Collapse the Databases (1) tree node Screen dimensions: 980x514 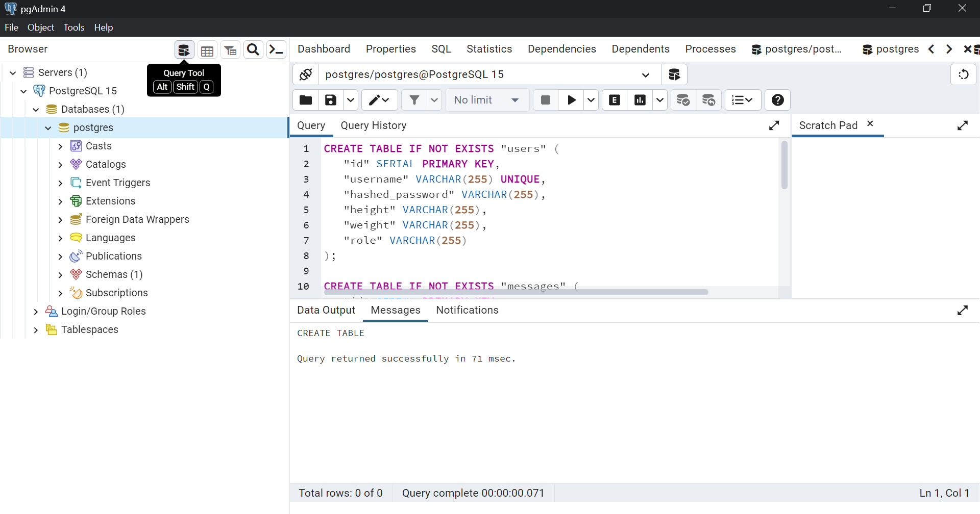[36, 110]
